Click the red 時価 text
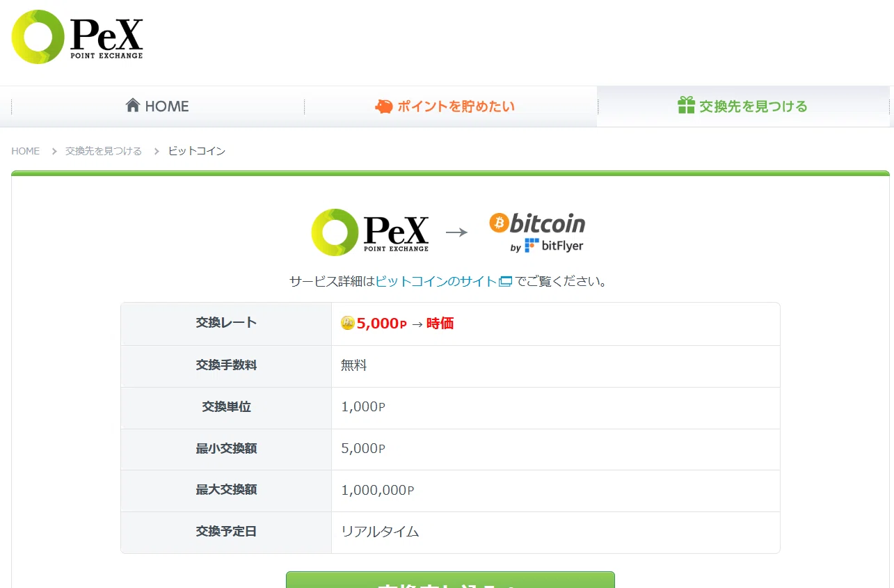Viewport: 894px width, 588px height. click(440, 324)
